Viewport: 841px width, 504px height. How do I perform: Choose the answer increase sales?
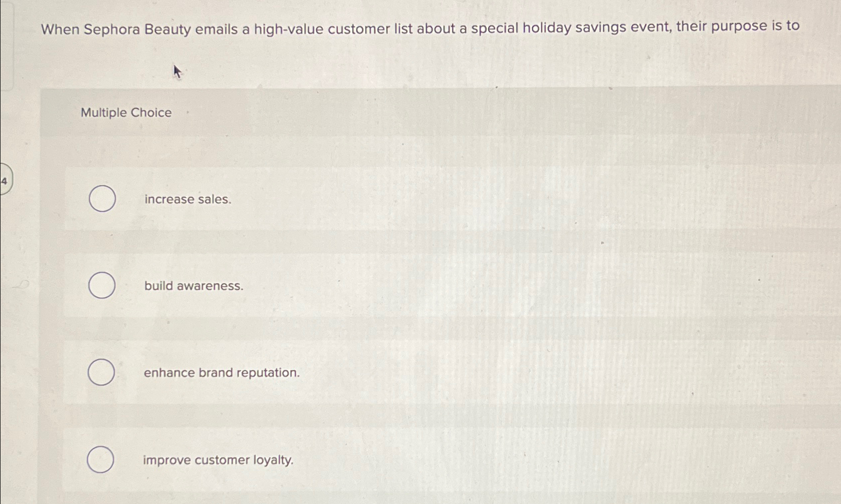point(187,200)
